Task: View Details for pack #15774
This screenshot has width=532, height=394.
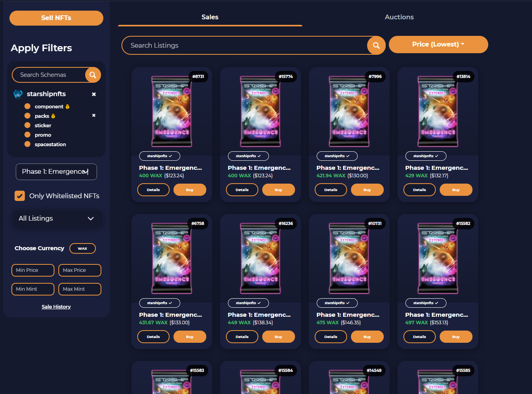Action: (242, 190)
